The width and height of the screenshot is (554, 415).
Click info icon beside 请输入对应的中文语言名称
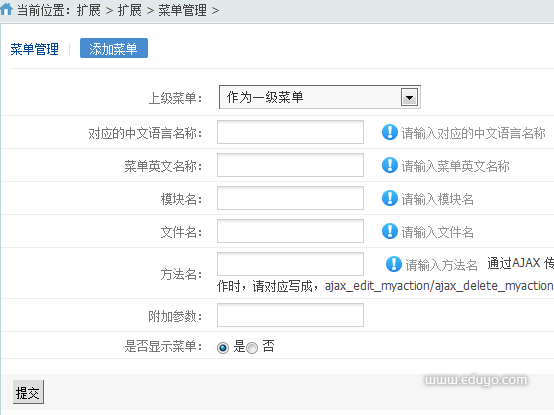coord(390,132)
